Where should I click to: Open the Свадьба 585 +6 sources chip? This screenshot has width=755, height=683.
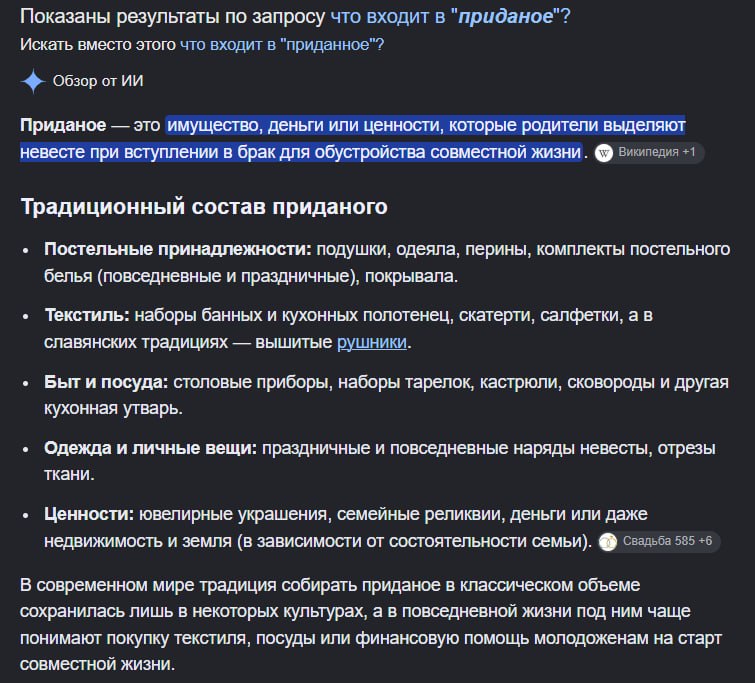click(659, 541)
